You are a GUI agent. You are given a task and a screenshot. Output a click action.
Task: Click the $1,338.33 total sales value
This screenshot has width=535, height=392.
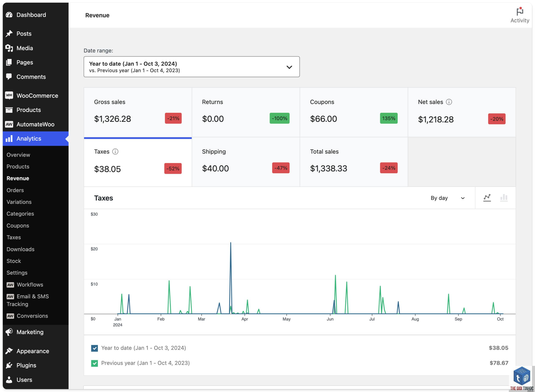pyautogui.click(x=328, y=169)
